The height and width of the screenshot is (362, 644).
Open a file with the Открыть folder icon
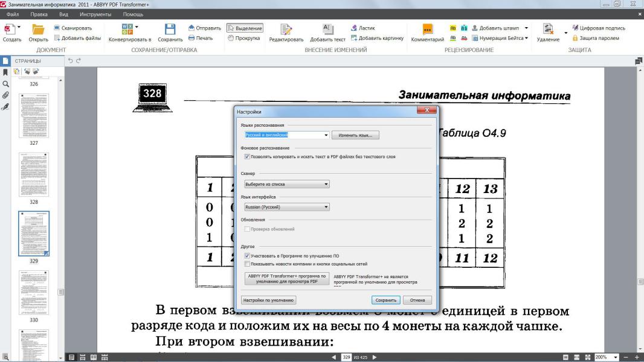coord(38,30)
